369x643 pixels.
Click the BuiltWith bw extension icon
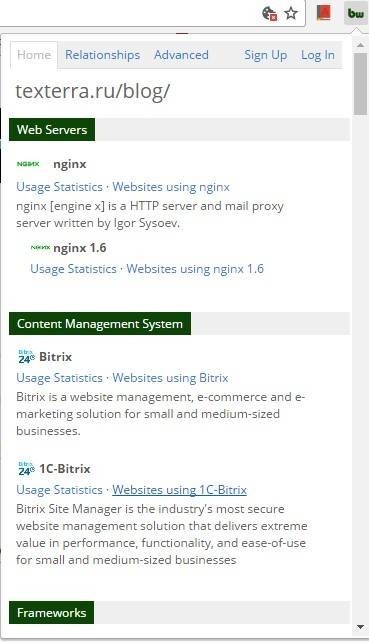(355, 14)
